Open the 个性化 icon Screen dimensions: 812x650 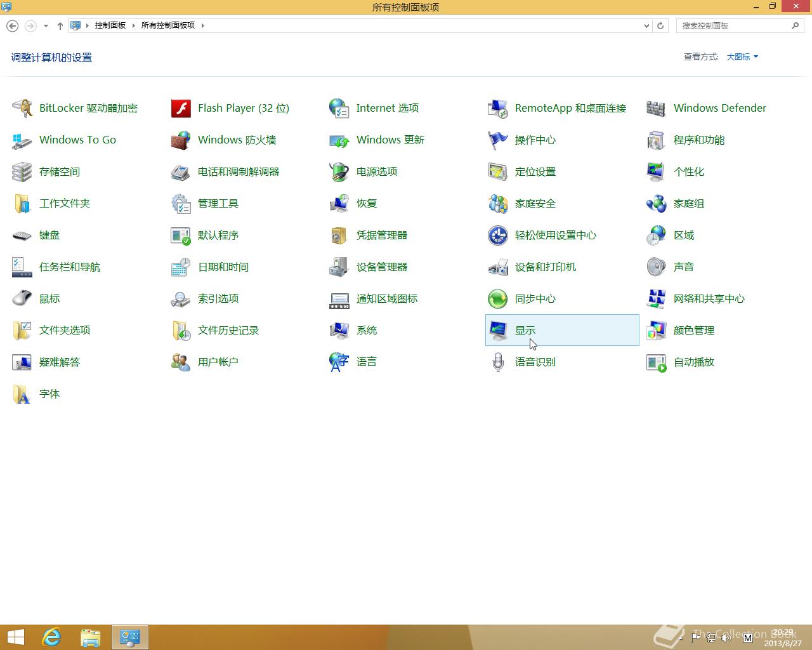click(x=657, y=171)
